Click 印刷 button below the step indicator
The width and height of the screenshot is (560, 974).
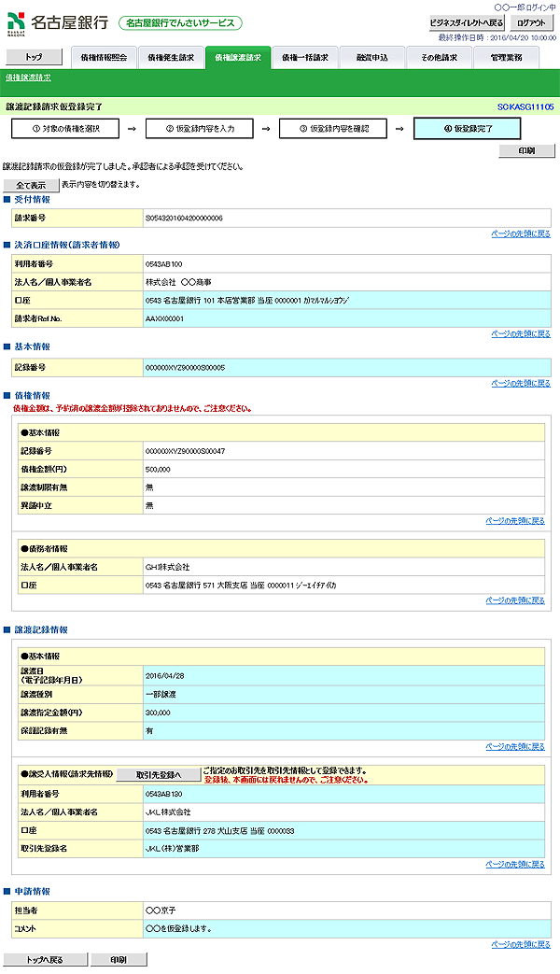pos(526,151)
